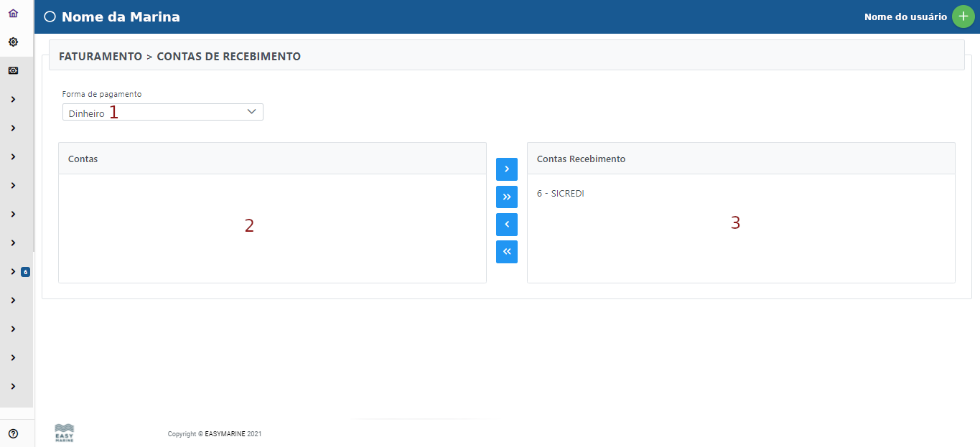Click the Nome do usuário label
The width and height of the screenshot is (980, 447).
pyautogui.click(x=905, y=17)
